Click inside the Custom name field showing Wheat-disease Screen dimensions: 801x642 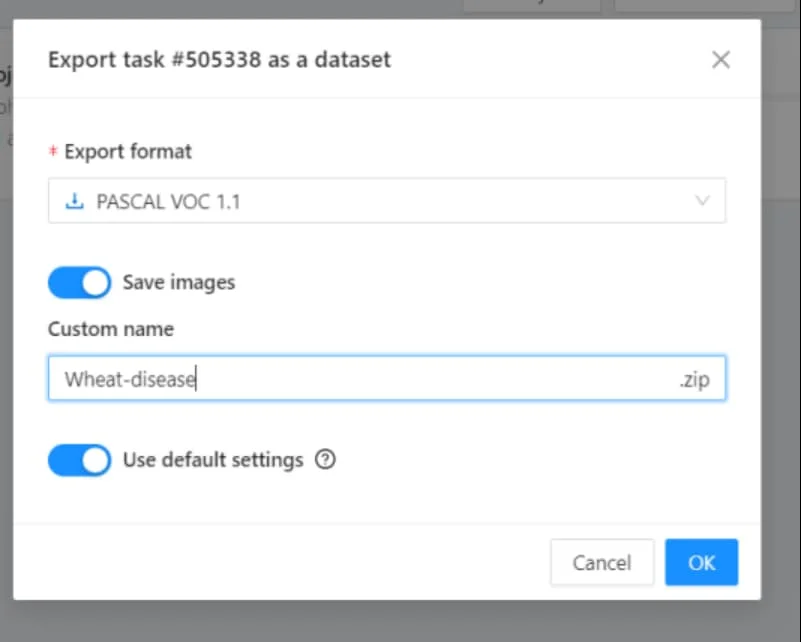(300, 378)
